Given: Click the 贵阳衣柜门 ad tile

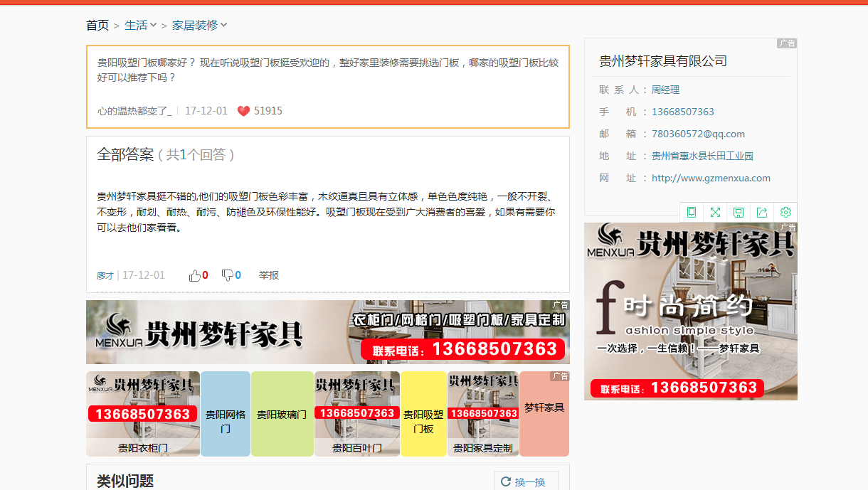Looking at the screenshot, I should pyautogui.click(x=143, y=414).
